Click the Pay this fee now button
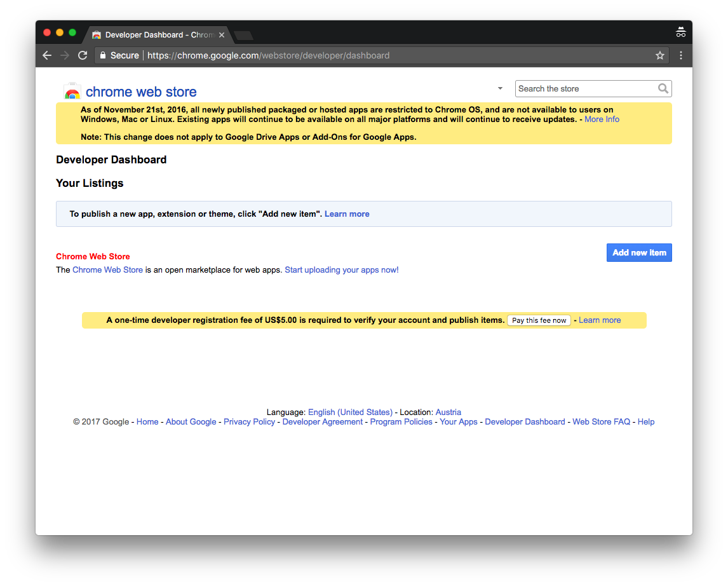 pyautogui.click(x=539, y=320)
